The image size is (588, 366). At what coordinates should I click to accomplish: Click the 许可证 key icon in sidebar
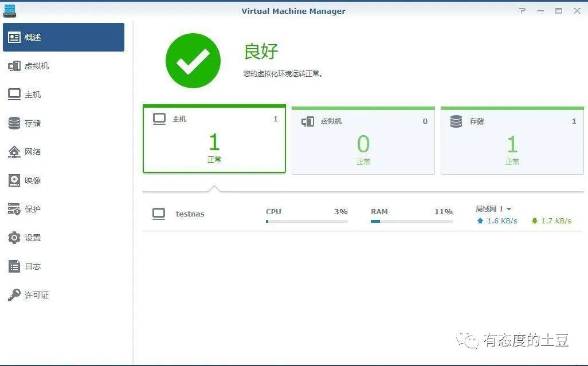point(14,295)
